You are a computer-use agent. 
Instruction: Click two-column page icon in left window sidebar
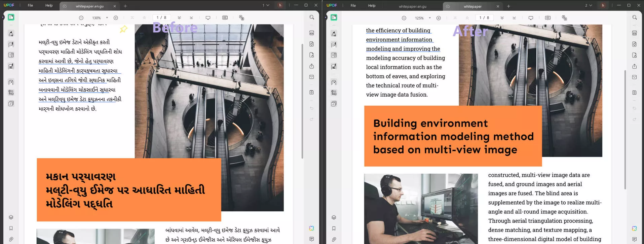(x=11, y=55)
